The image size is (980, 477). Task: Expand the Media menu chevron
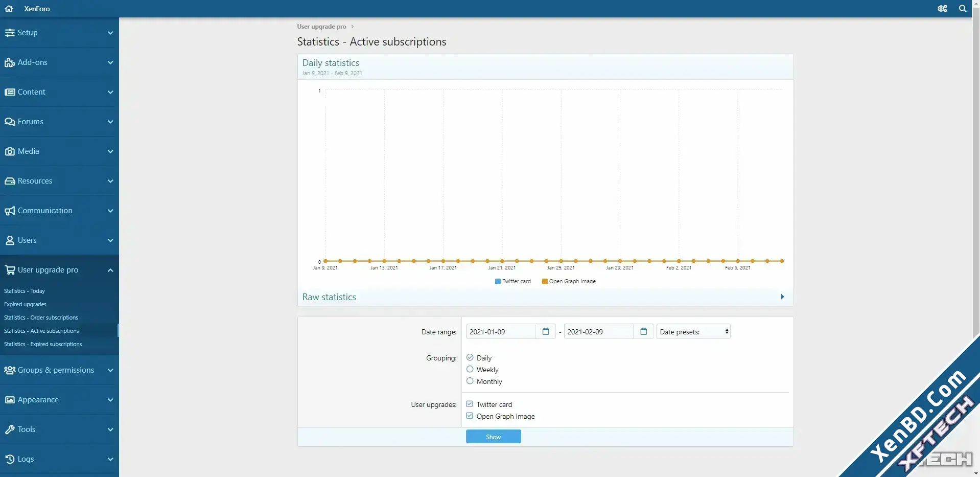(x=110, y=151)
